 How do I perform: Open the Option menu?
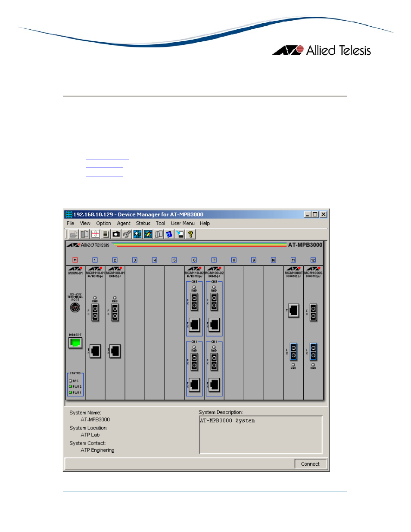103,224
